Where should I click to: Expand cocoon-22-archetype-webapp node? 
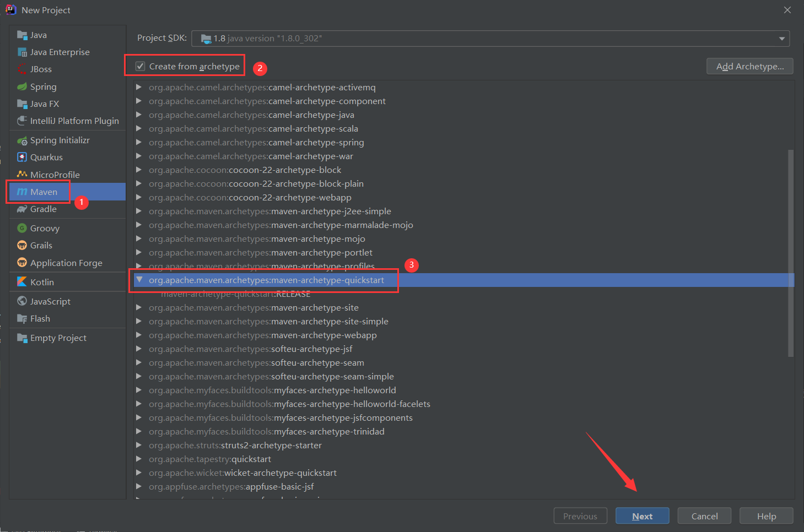pyautogui.click(x=139, y=197)
